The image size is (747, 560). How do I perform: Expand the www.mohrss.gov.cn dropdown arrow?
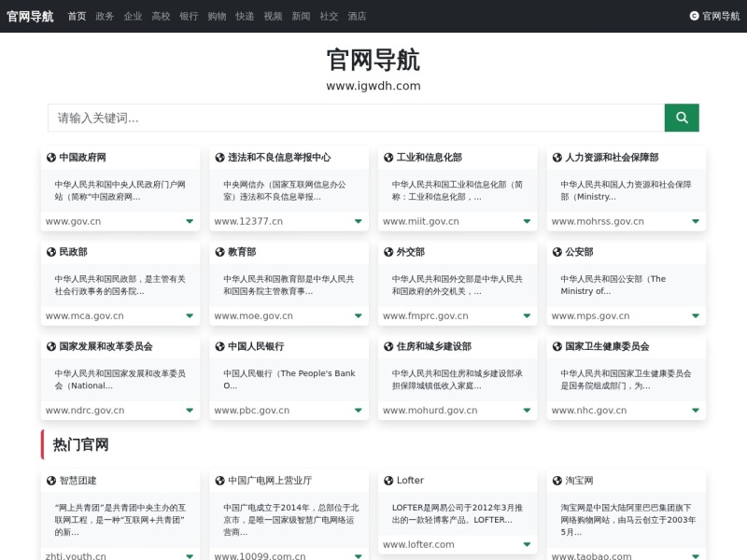[696, 221]
